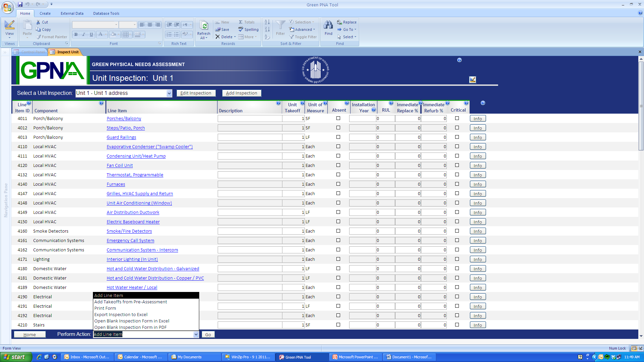This screenshot has height=362, width=644.
Task: Click the Refresh All icon in ribbon
Action: 203,26
